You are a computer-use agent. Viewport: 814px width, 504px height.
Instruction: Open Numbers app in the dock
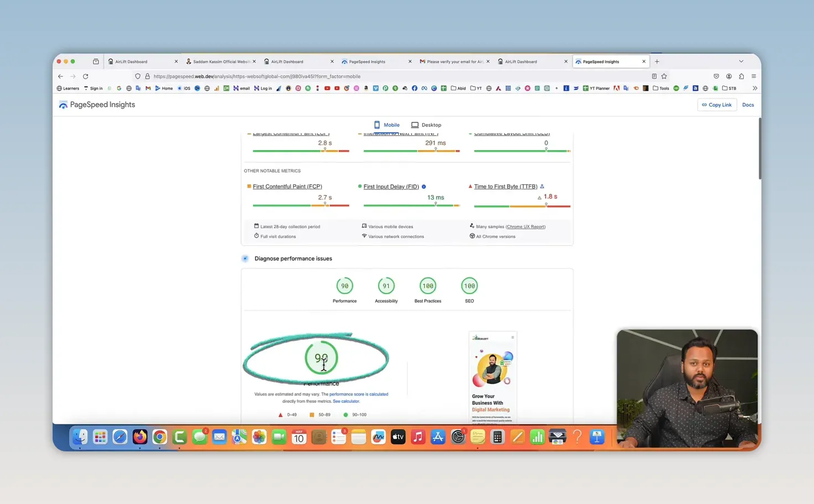537,437
